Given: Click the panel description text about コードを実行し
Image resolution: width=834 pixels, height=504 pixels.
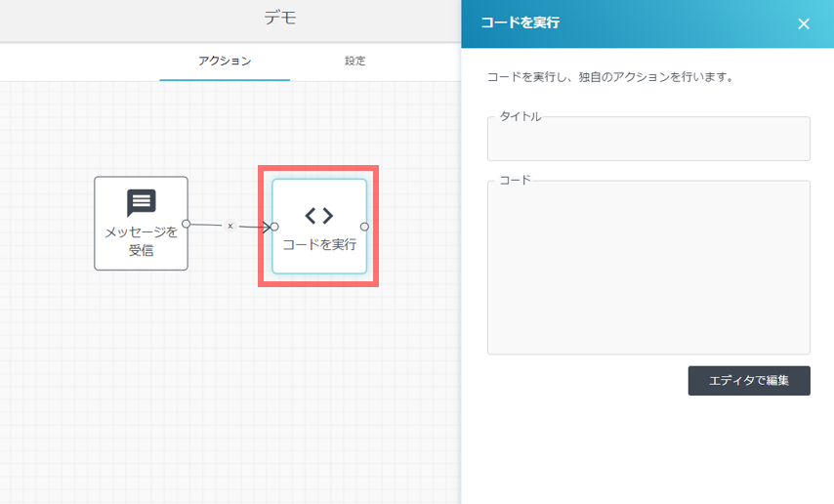Looking at the screenshot, I should 609,76.
